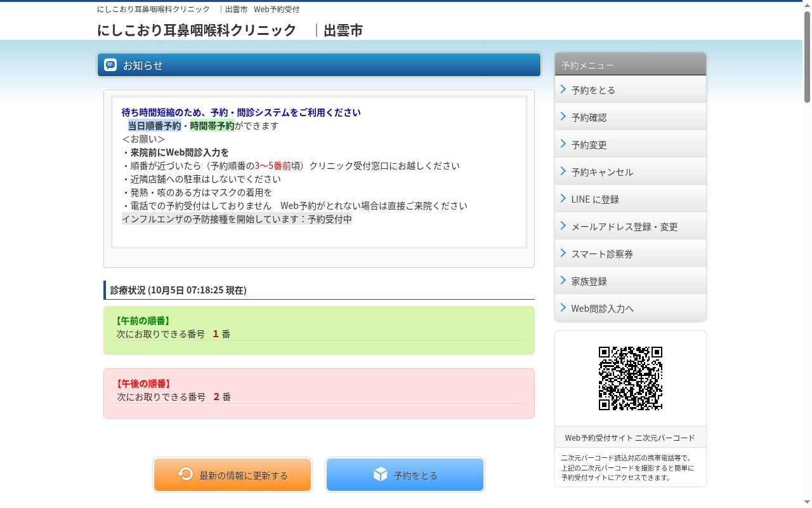Click the 診療状況 timestamp heading
Viewport: 812px width, 508px height.
tap(178, 290)
